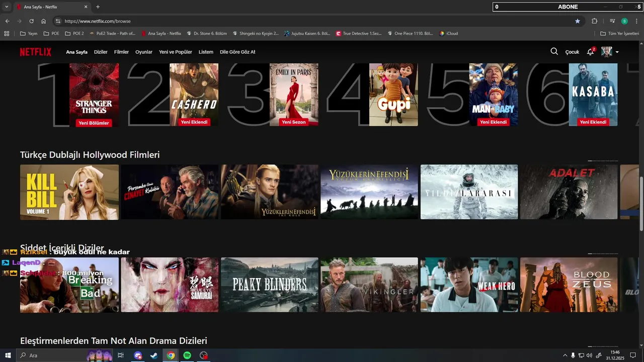Screen dimensions: 644x362
Task: Open Stranger Things top-10 poster
Action: coord(94,95)
